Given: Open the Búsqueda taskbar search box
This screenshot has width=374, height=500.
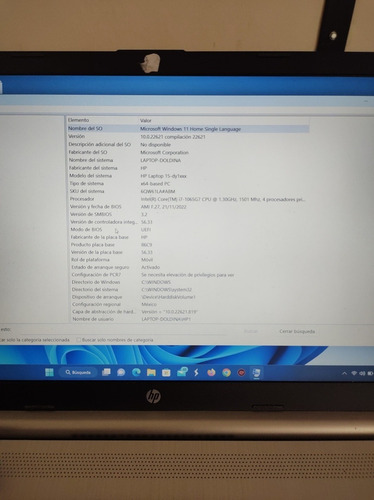Looking at the screenshot, I should [78, 372].
